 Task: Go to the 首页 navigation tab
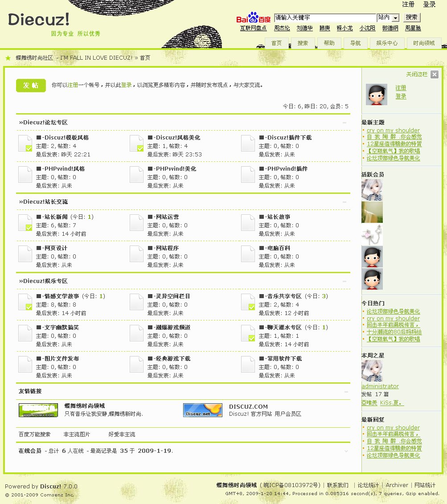click(x=276, y=43)
